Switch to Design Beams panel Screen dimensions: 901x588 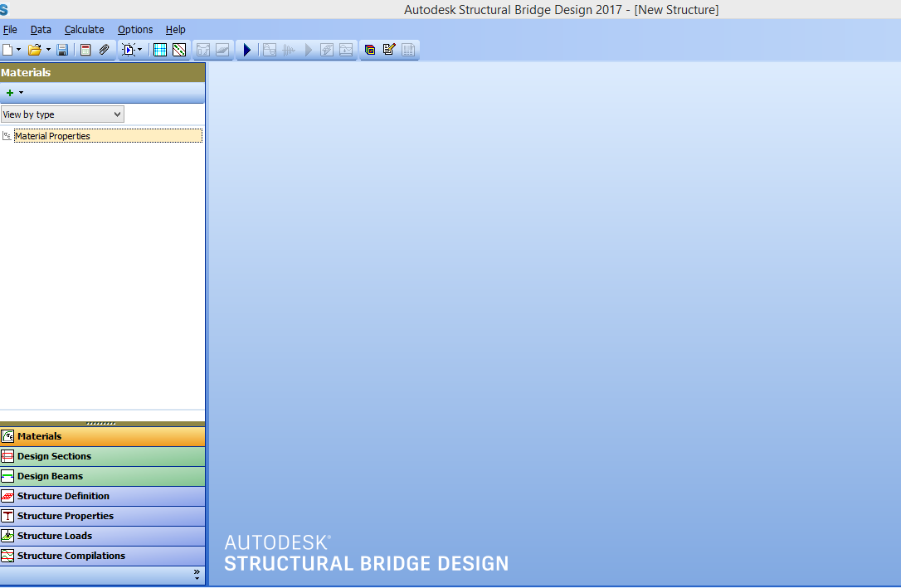tap(102, 477)
